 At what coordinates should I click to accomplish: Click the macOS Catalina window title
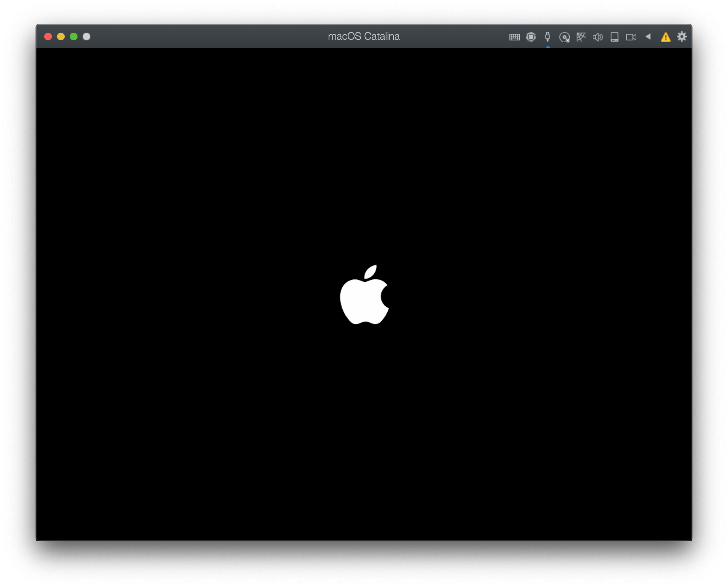(x=364, y=36)
